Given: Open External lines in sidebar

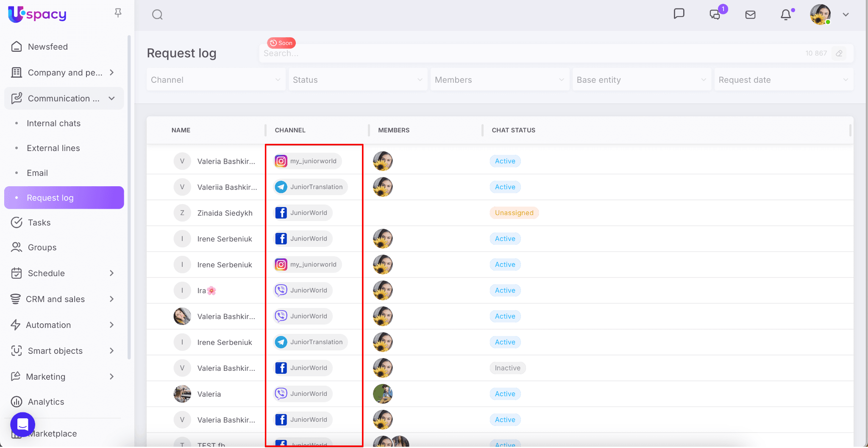Looking at the screenshot, I should pos(53,148).
